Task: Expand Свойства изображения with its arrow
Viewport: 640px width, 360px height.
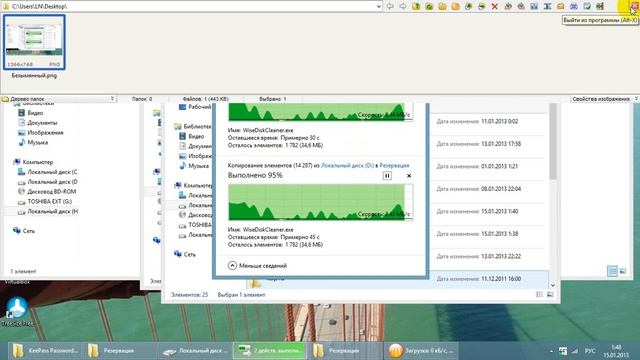Action: (x=636, y=99)
